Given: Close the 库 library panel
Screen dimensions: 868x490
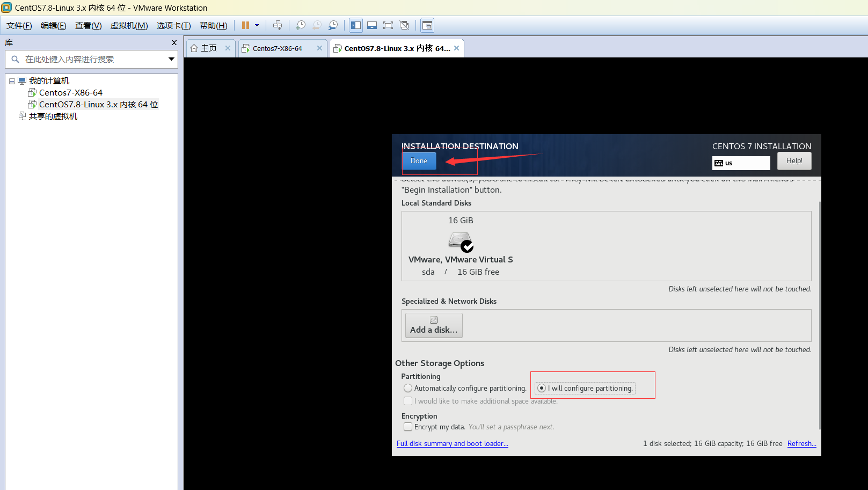Looking at the screenshot, I should (174, 42).
